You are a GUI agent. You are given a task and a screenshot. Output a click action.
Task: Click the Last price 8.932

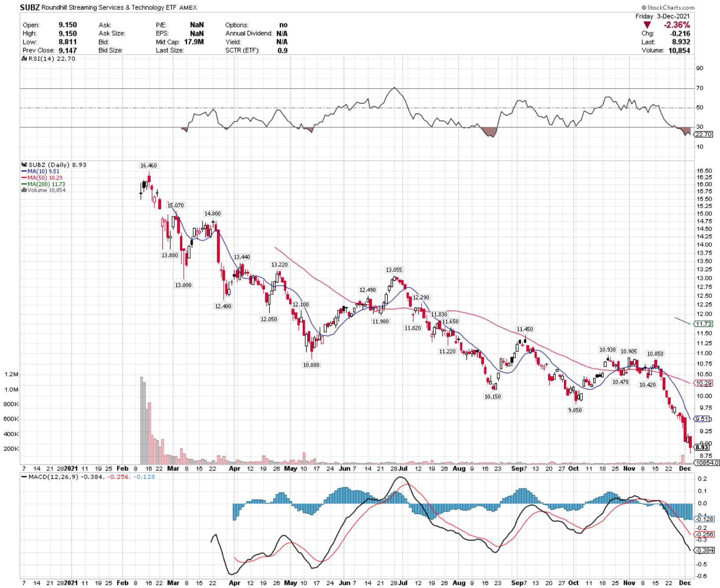[x=681, y=42]
